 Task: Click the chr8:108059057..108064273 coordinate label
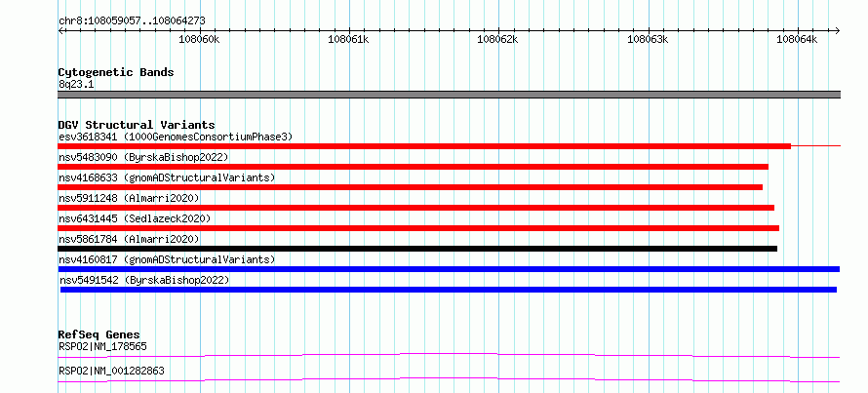(x=132, y=21)
